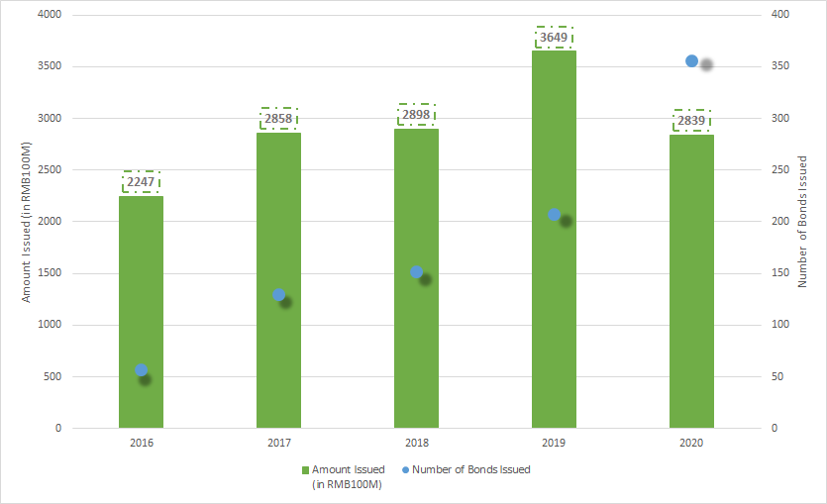Click the blue data point on the 2019 bar
The height and width of the screenshot is (504, 827).
555,215
